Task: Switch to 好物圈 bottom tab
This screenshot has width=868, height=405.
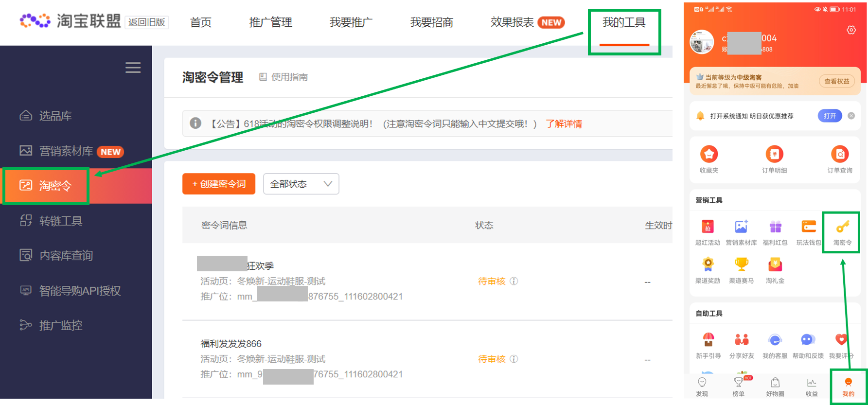Action: pos(775,387)
